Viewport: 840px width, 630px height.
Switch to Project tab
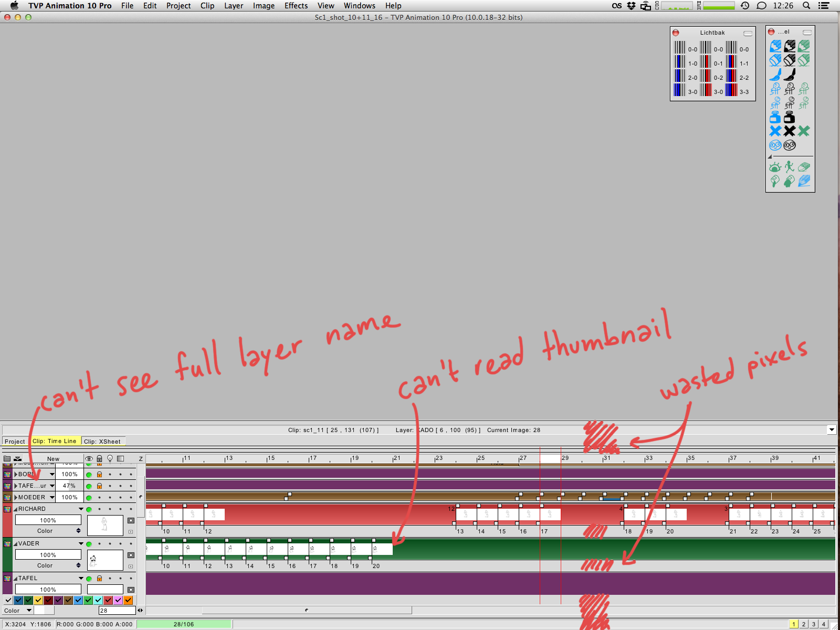pos(15,442)
